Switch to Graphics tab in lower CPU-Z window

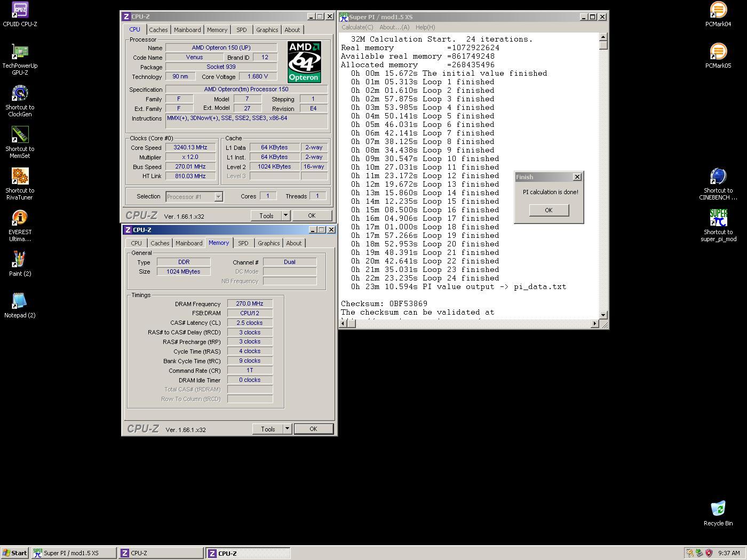click(268, 243)
